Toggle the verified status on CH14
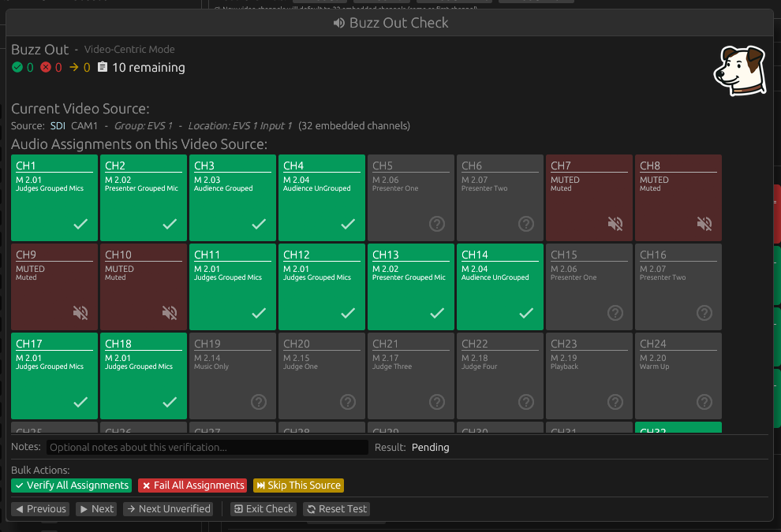Screen dimensions: 781x532 tap(525, 313)
